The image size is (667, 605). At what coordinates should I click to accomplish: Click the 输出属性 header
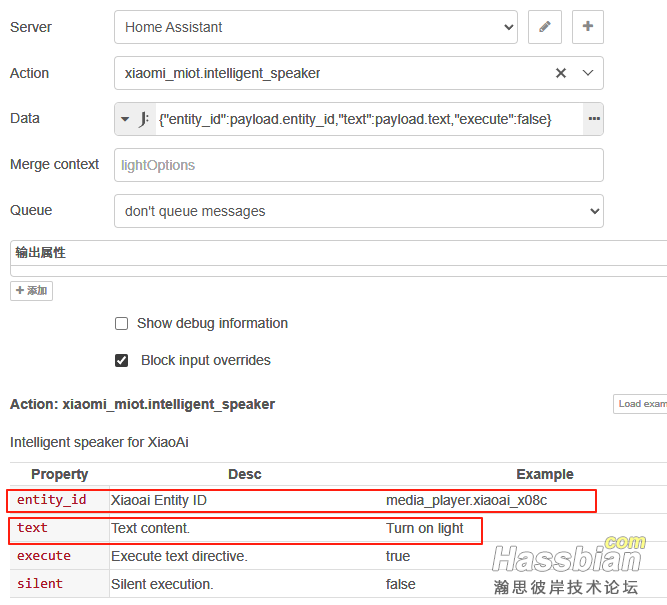(40, 253)
